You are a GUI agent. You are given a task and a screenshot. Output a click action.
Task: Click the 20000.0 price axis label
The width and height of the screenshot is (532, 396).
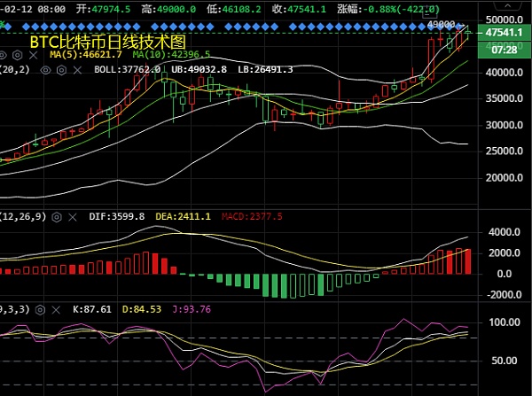coord(505,178)
